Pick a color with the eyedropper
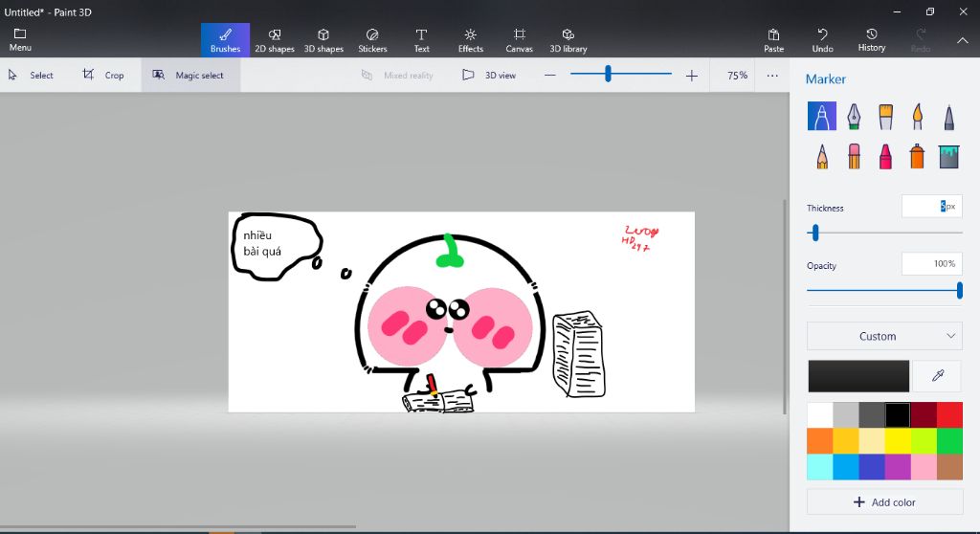The width and height of the screenshot is (980, 534). pyautogui.click(x=938, y=375)
